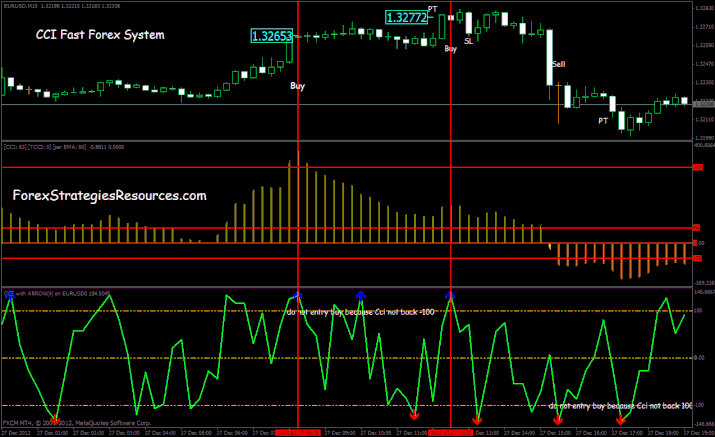Click the red date tag under the 1.32653 line
Screen dimensions: 715x437
click(x=298, y=432)
